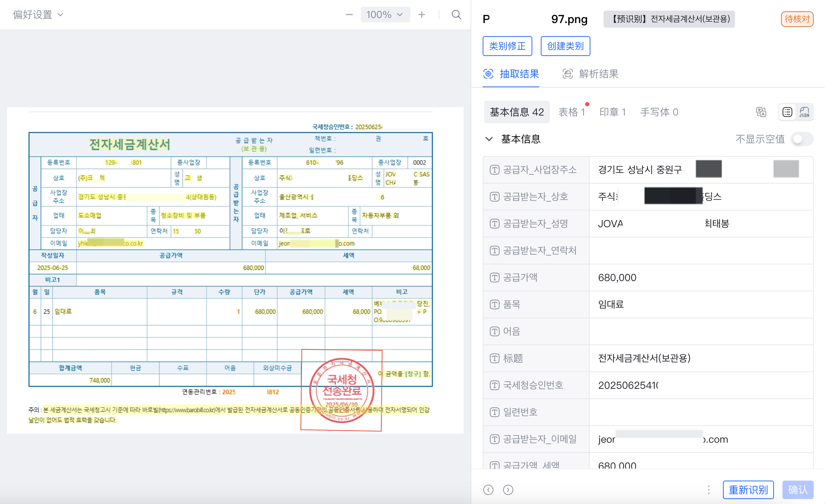This screenshot has width=825, height=504.
Task: Zoom out with the minus icon
Action: tap(349, 15)
